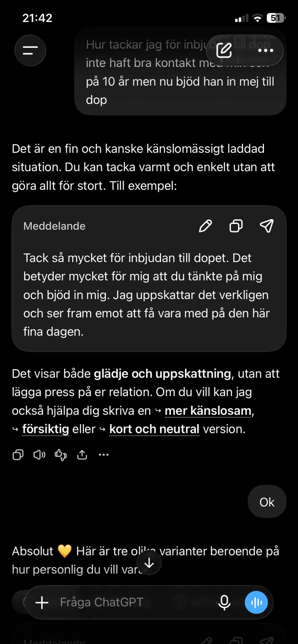The height and width of the screenshot is (644, 298).
Task: Start dictation with the microphone icon
Action: point(224,602)
